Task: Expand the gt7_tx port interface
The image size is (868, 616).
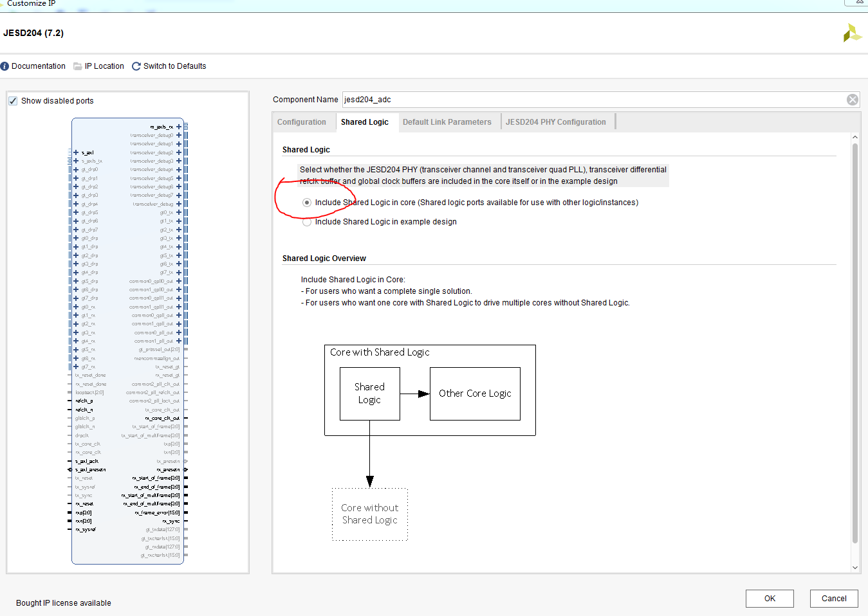Action: pyautogui.click(x=179, y=273)
